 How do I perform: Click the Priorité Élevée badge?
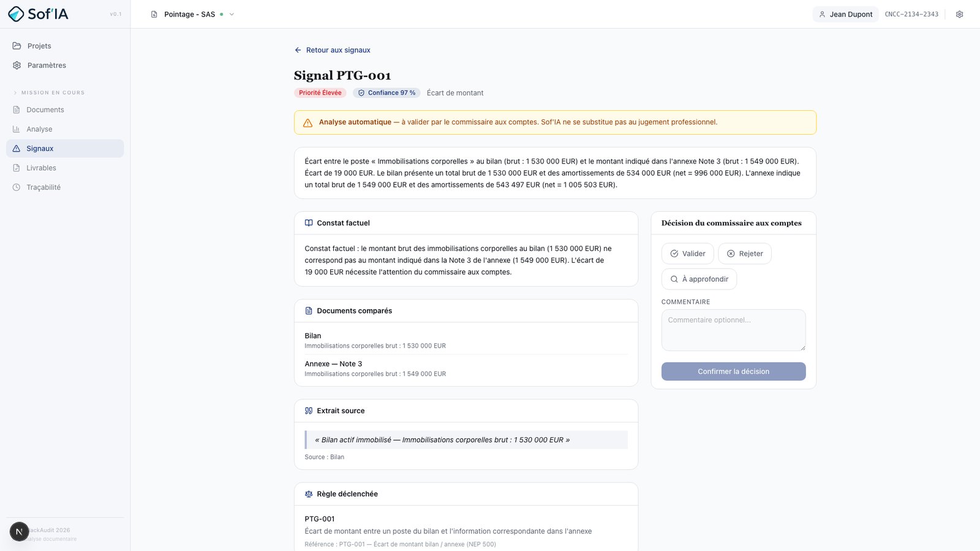click(x=320, y=93)
